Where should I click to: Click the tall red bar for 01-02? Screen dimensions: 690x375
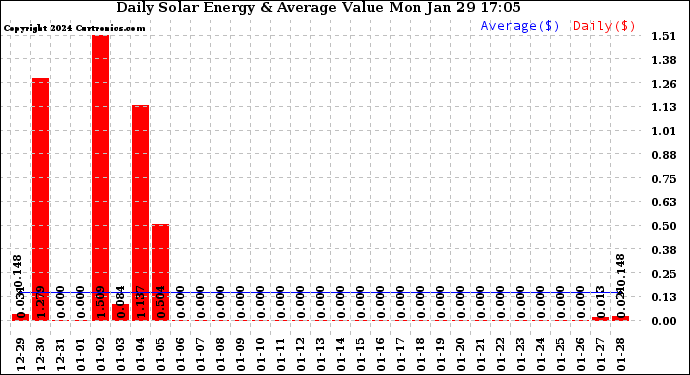point(100,178)
